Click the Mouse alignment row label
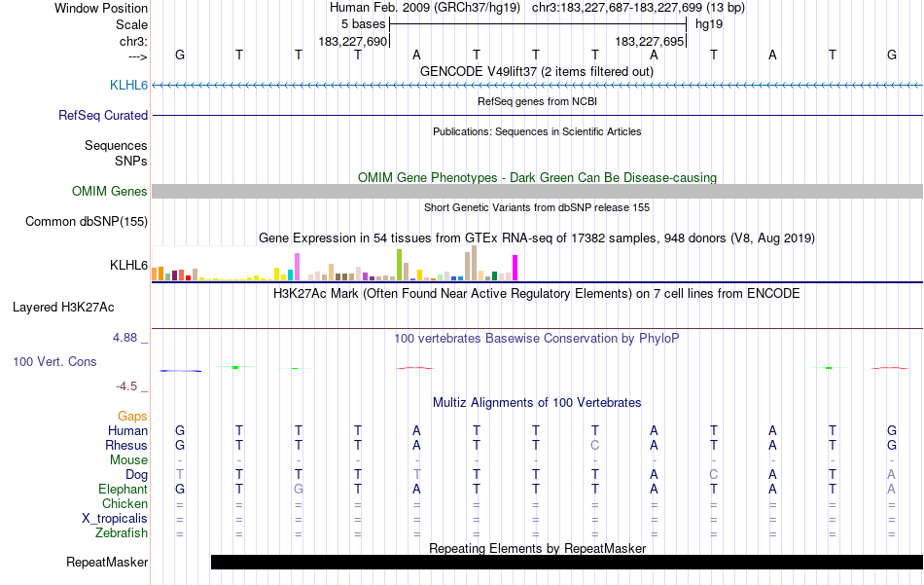 pos(128,460)
